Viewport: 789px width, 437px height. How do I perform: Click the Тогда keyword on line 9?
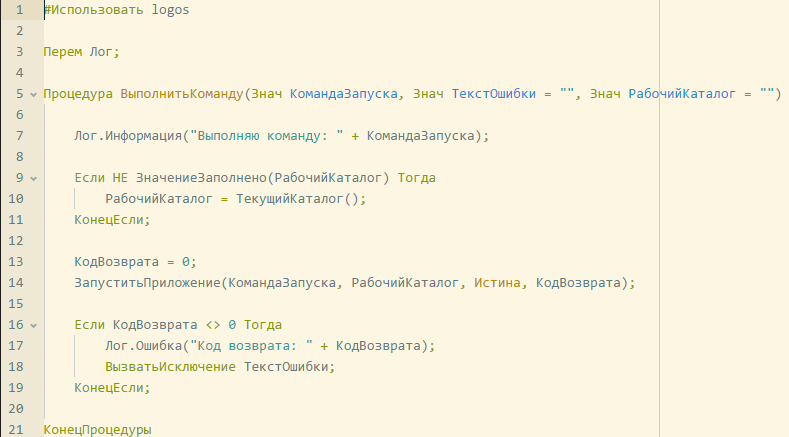(x=417, y=178)
